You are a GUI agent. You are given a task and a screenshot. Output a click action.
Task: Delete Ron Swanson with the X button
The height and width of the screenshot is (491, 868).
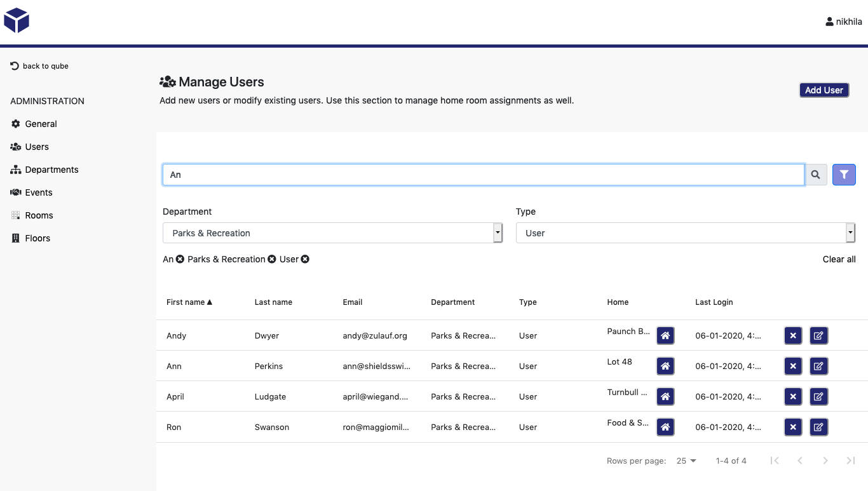[x=792, y=427]
